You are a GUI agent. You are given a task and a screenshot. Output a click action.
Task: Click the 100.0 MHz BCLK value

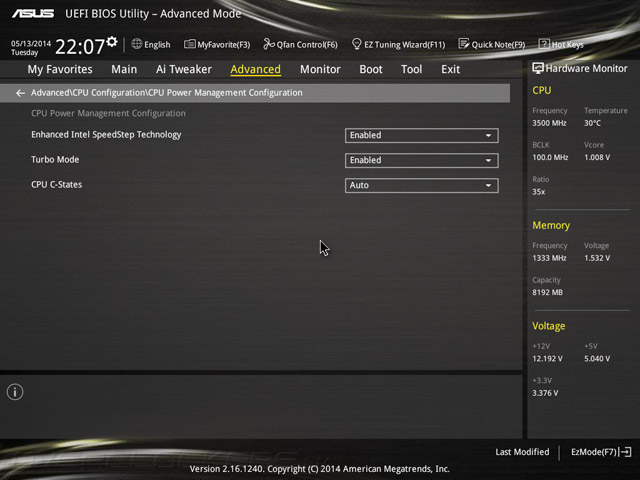550,158
